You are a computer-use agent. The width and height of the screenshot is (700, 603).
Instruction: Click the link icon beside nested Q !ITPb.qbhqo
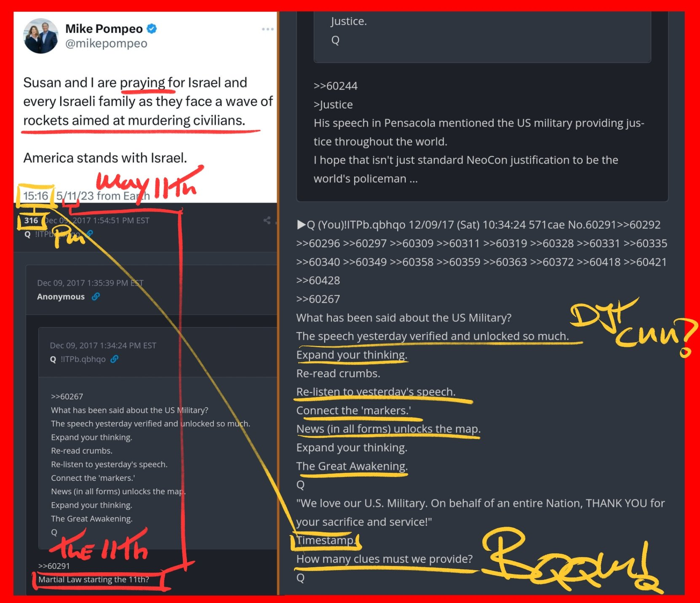(x=115, y=359)
